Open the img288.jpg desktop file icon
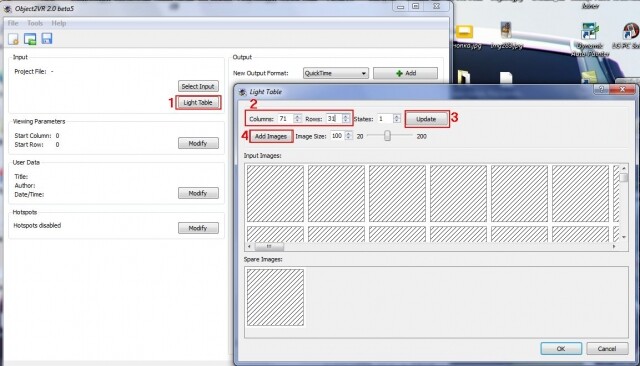Image resolution: width=640 pixels, height=366 pixels. coord(506,35)
